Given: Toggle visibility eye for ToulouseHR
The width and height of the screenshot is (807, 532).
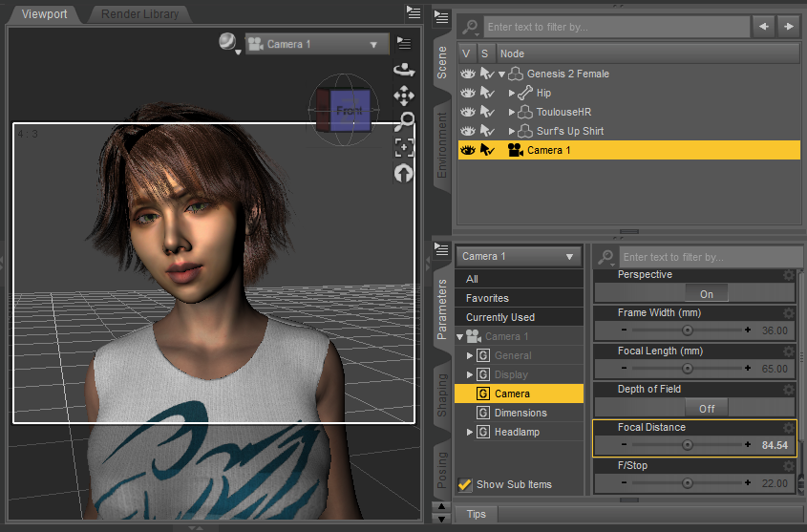Looking at the screenshot, I should tap(467, 112).
